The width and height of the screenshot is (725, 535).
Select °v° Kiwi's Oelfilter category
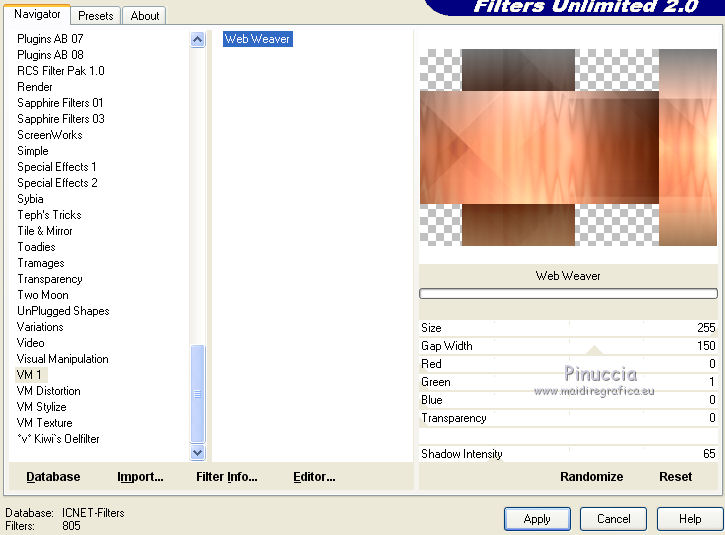coord(58,439)
